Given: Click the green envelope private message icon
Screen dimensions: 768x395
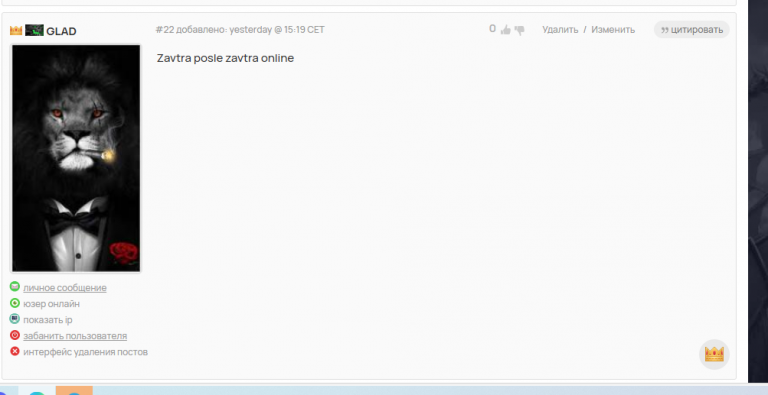Looking at the screenshot, I should pyautogui.click(x=15, y=286).
